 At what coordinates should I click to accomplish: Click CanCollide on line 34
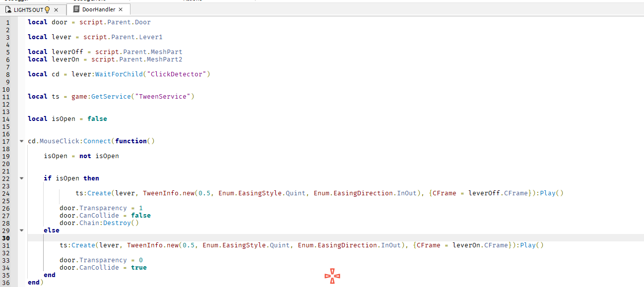pos(99,267)
